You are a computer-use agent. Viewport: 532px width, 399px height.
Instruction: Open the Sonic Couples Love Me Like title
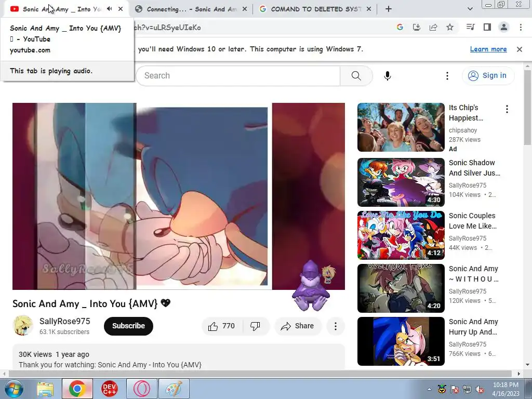tap(473, 221)
